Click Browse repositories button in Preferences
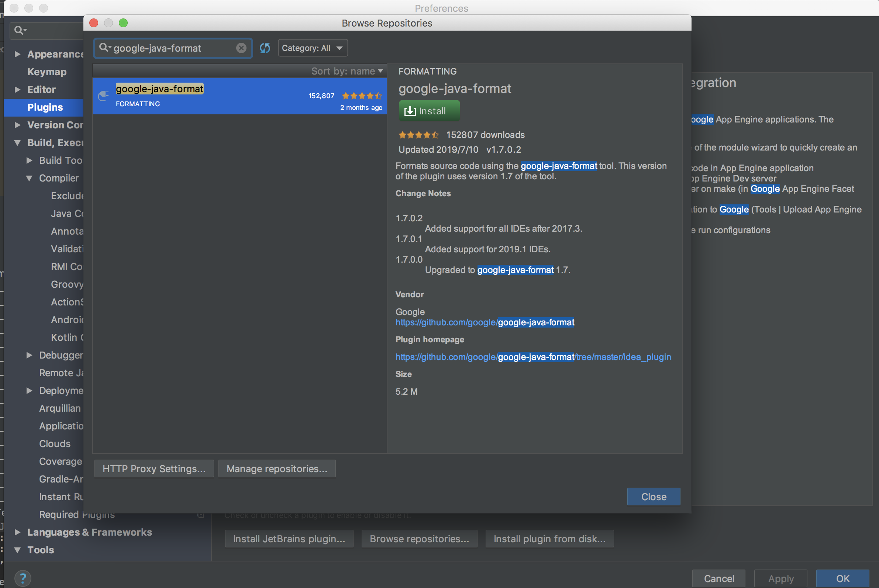 420,539
